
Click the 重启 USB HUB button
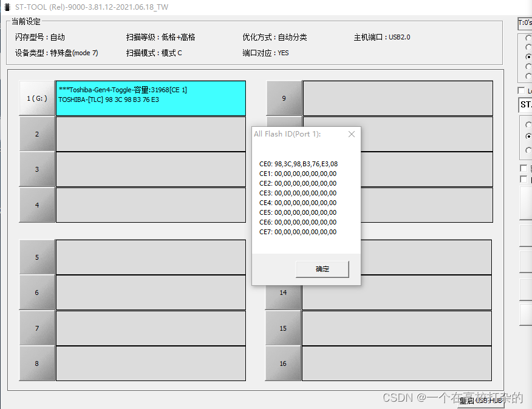tap(481, 401)
